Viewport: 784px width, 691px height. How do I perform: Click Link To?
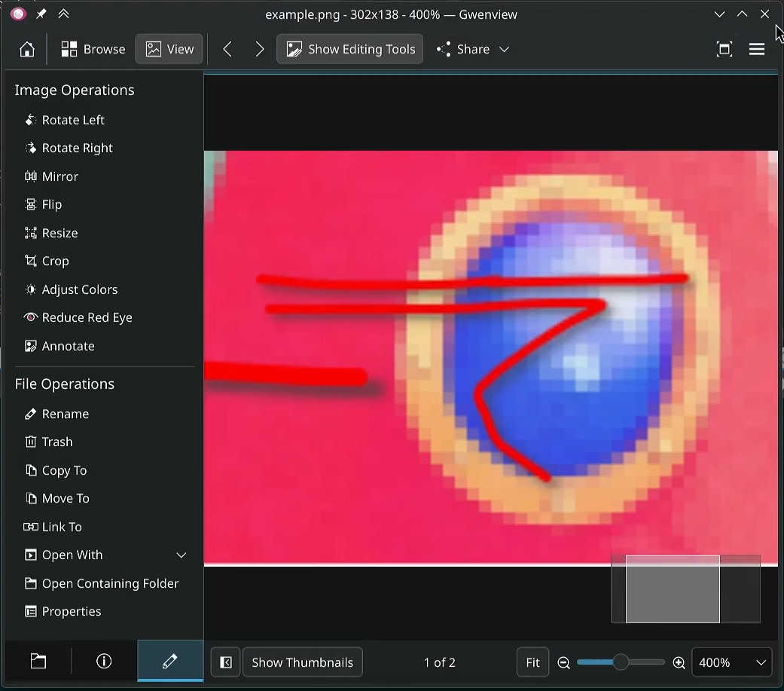point(53,527)
